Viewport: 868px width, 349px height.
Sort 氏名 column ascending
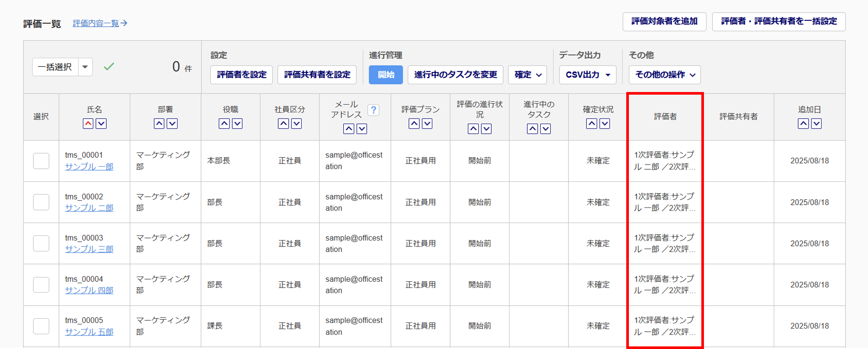tap(88, 124)
